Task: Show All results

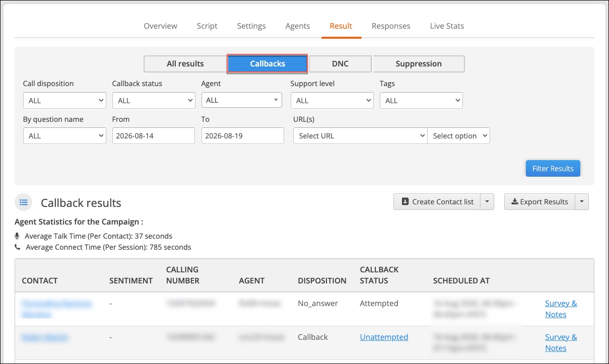Action: click(185, 64)
